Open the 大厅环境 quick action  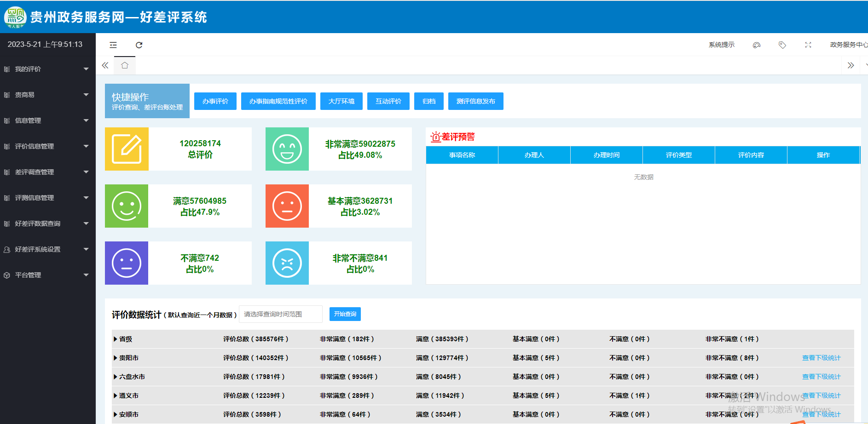[341, 101]
